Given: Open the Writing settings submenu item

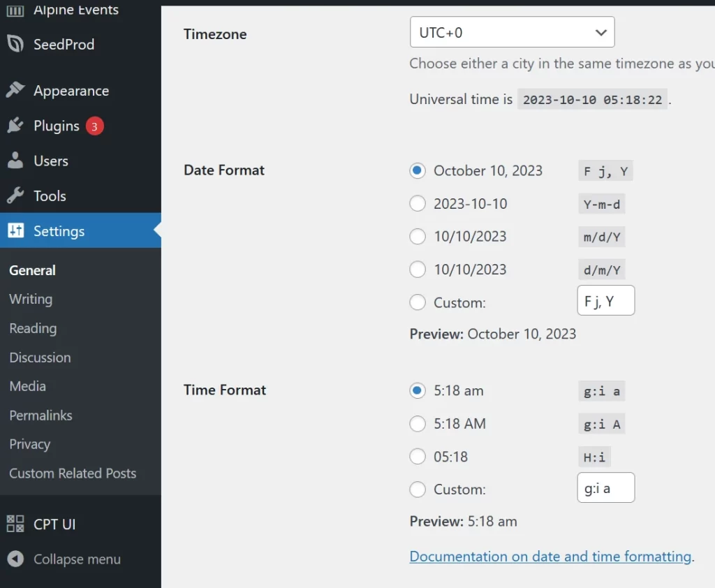Looking at the screenshot, I should point(31,300).
